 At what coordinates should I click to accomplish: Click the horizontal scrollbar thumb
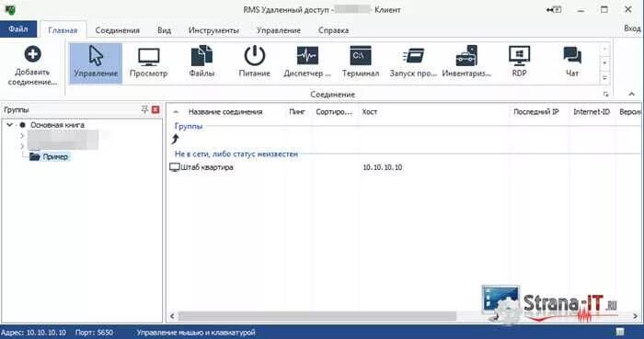(x=317, y=316)
